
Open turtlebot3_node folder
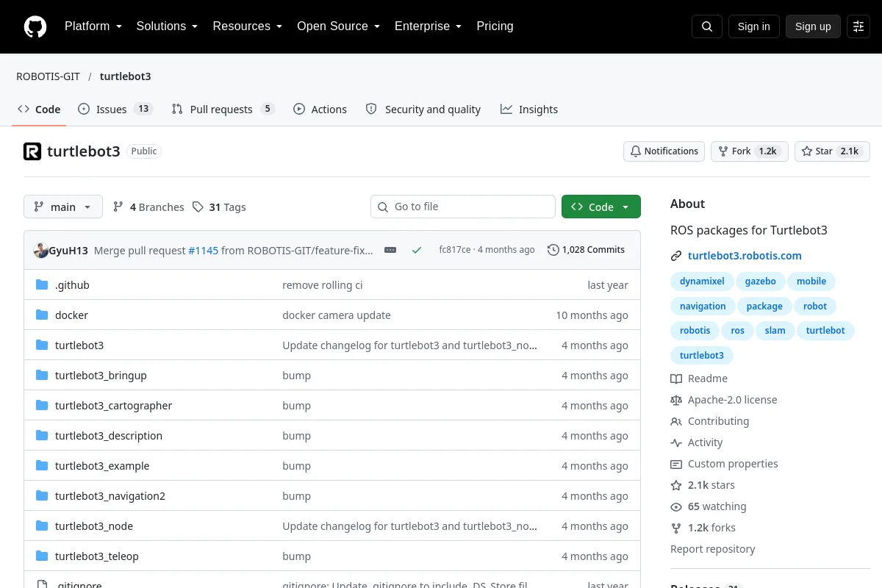click(x=94, y=526)
